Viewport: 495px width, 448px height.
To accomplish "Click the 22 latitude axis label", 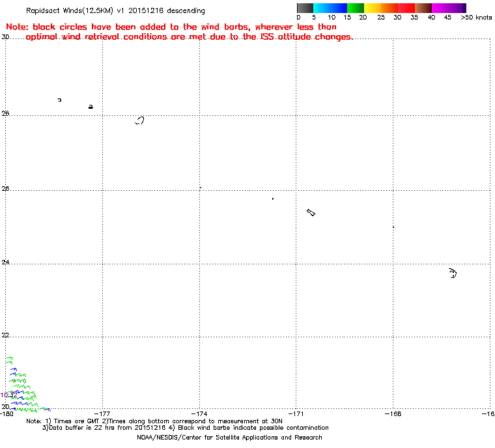I will point(5,335).
